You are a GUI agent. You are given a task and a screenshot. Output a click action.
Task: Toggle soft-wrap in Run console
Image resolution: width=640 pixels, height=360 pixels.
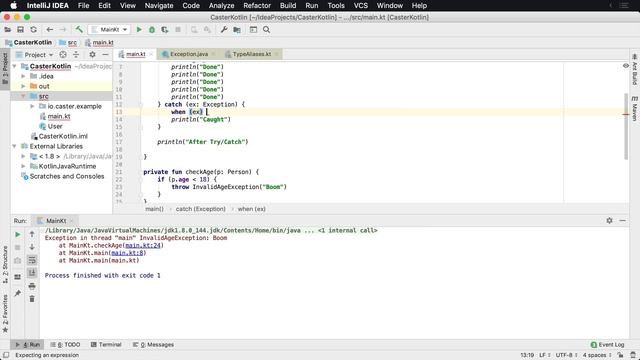click(x=32, y=260)
